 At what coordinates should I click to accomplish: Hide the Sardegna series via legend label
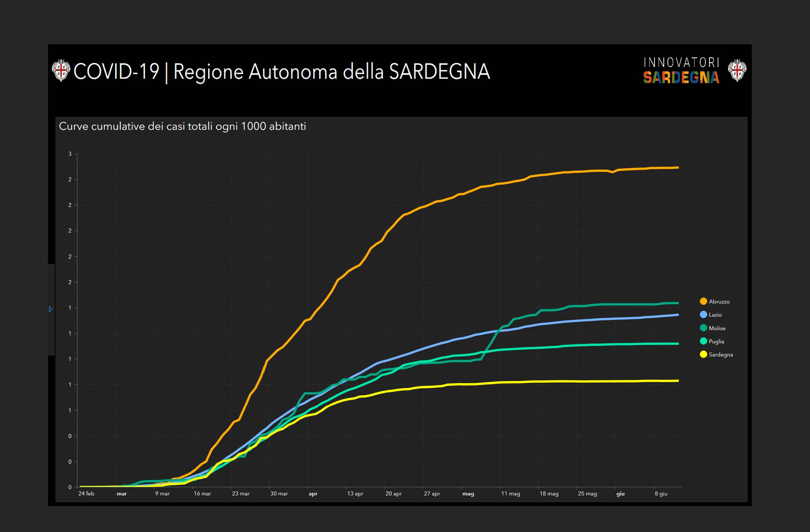[720, 355]
